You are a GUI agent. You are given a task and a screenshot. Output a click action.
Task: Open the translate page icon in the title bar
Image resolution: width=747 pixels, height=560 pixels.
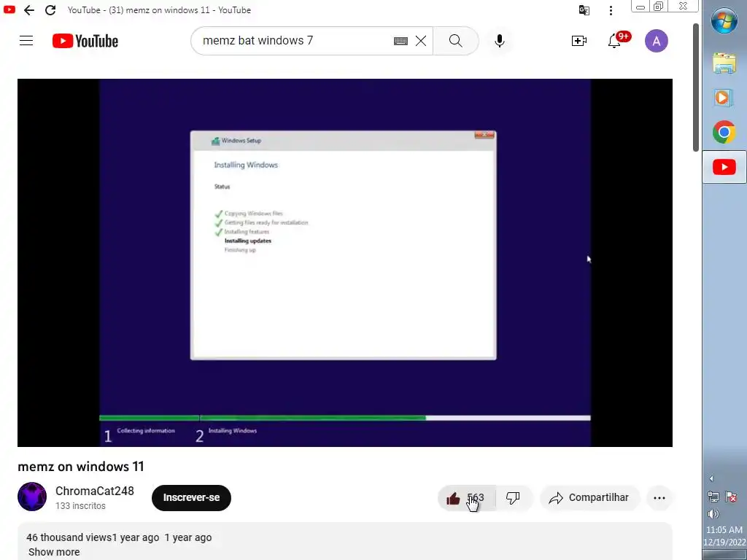(x=584, y=10)
